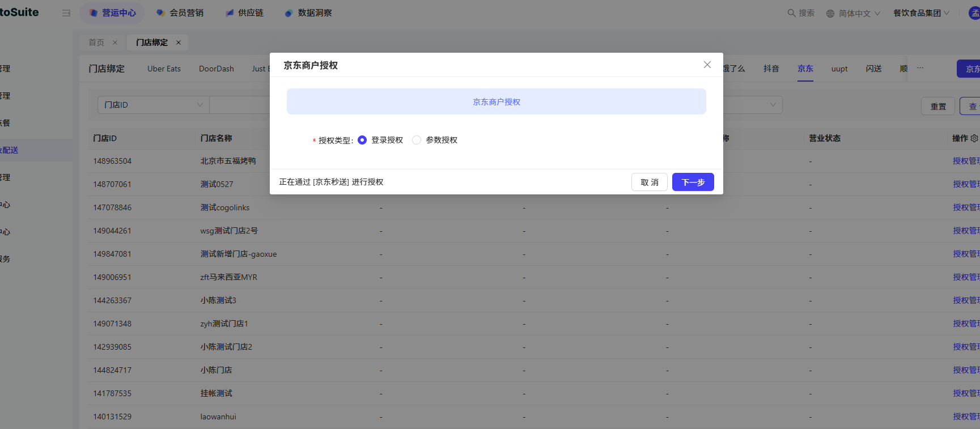980x429 pixels.
Task: Select the 参数授权 radio option
Action: point(417,140)
